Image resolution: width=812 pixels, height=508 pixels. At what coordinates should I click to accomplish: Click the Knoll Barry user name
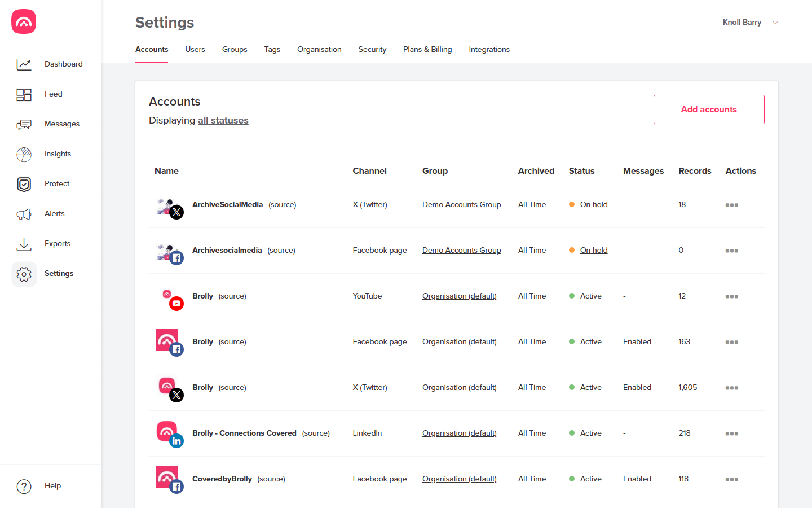point(742,23)
